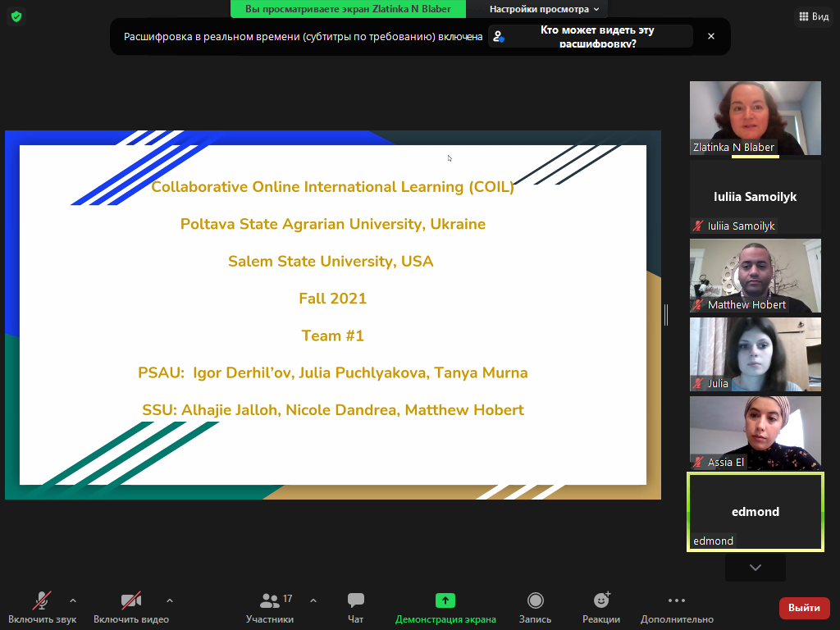Leave meeting with Выйти button
Screen dimensions: 840x630
click(804, 608)
